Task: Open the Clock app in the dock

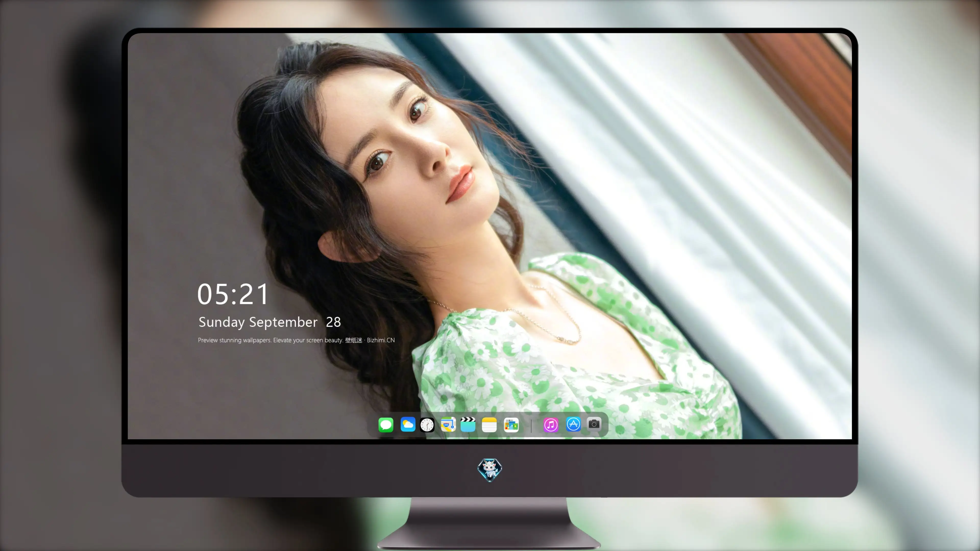Action: [427, 425]
